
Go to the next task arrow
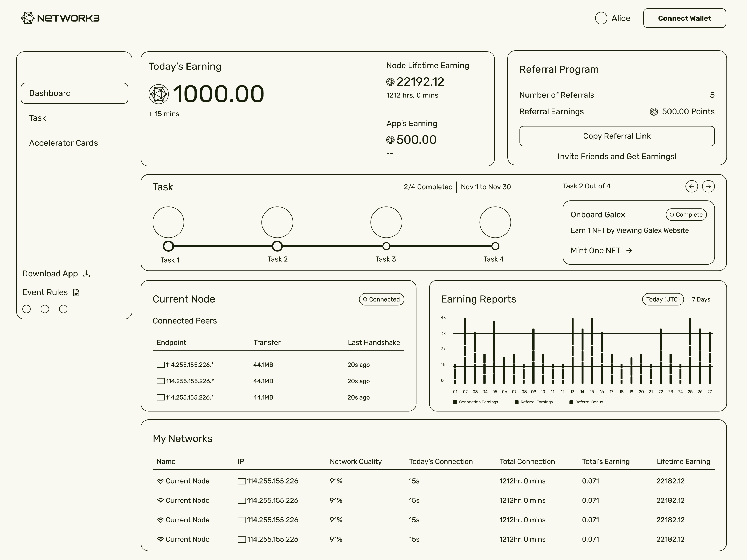coord(708,186)
